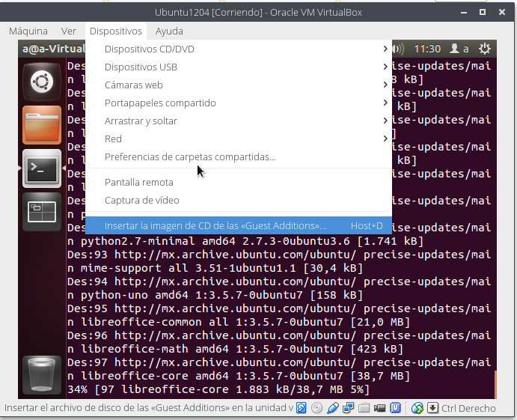The image size is (517, 420).
Task: Click the user account icon in panel
Action: pos(455,49)
